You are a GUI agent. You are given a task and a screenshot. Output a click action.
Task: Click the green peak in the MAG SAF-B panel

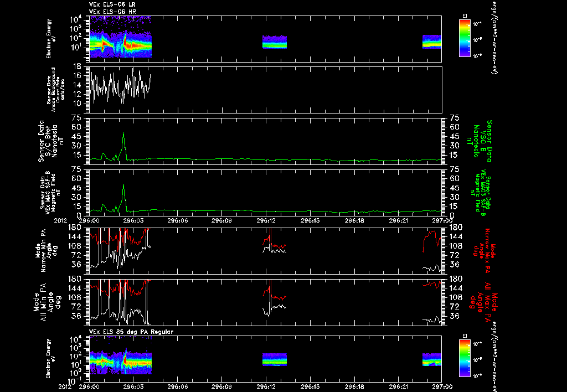coord(123,185)
